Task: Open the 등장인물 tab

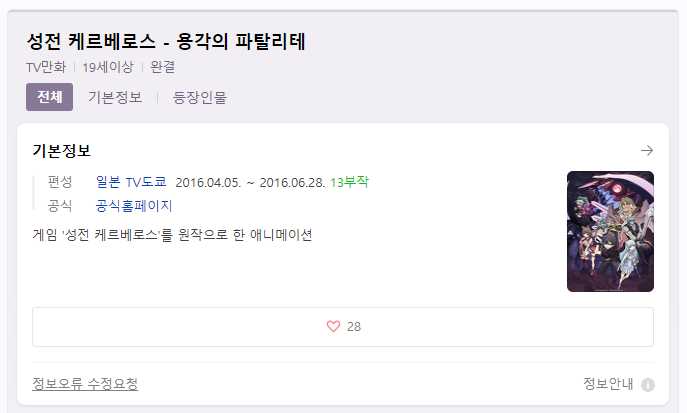Action: coord(200,97)
